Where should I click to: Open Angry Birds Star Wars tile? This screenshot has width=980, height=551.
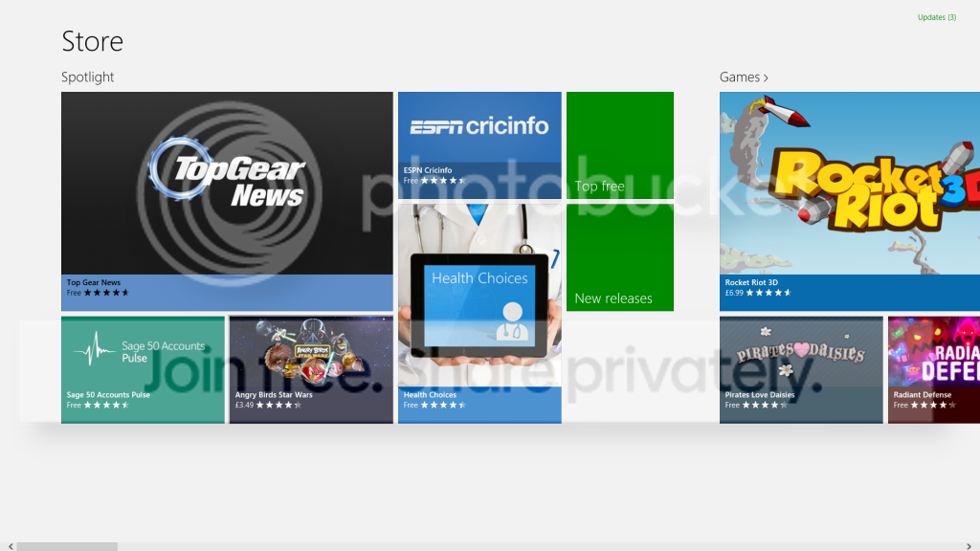[x=311, y=370]
